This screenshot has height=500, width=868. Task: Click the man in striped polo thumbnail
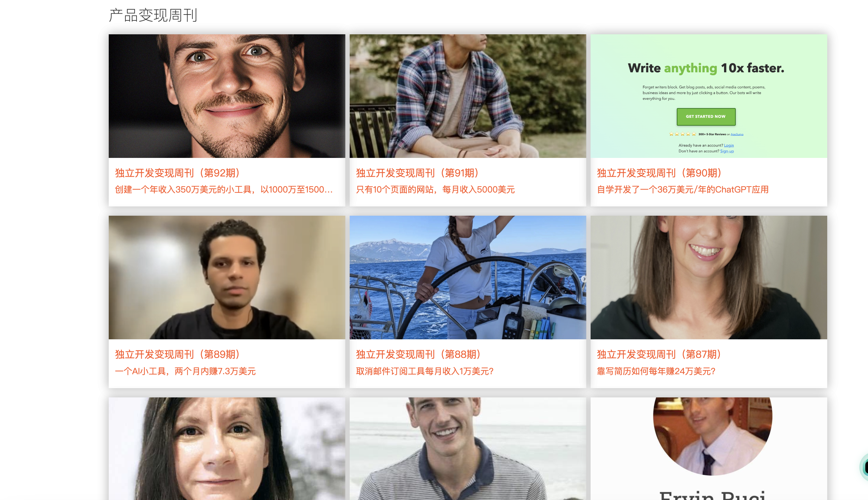coord(468,448)
